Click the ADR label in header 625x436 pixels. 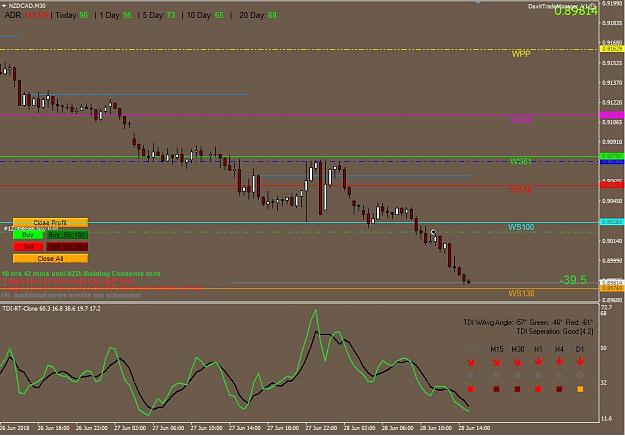13,15
